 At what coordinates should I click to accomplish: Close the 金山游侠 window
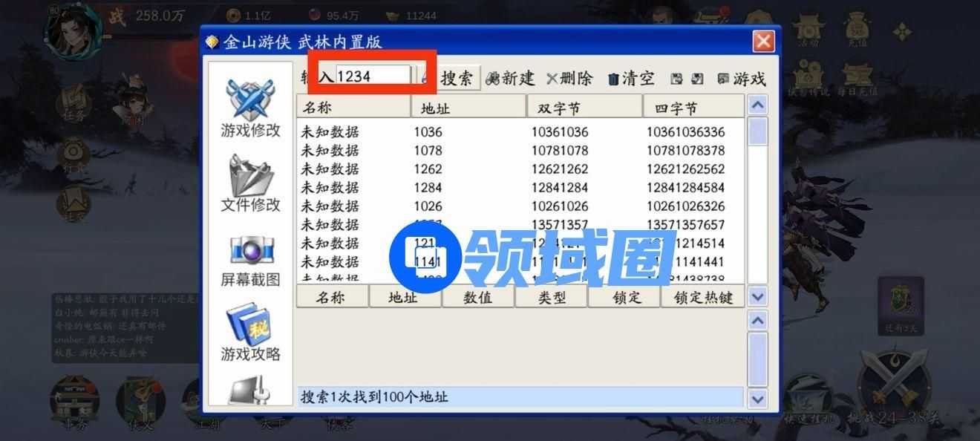pos(763,42)
